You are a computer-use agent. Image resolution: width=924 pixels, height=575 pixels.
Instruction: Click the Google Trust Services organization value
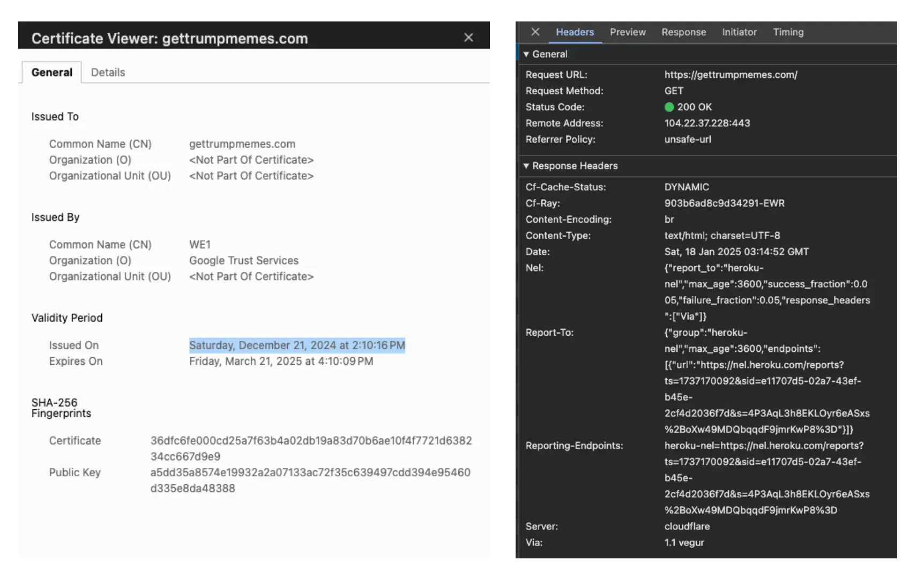243,261
